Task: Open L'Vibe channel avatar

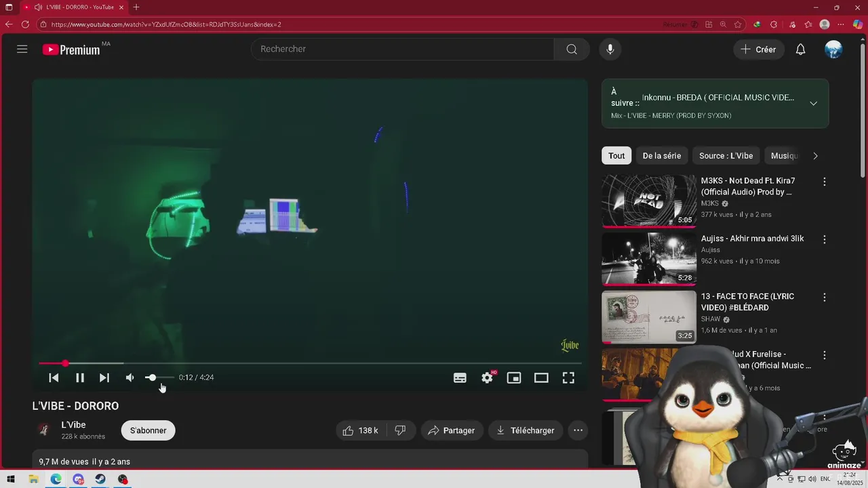Action: [44, 430]
